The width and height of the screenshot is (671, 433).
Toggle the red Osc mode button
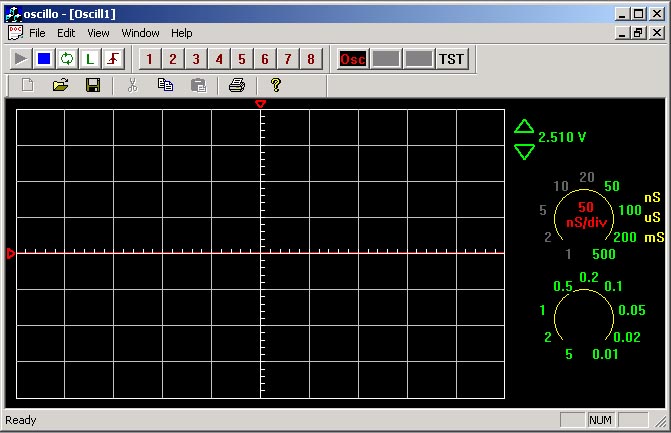pyautogui.click(x=352, y=59)
